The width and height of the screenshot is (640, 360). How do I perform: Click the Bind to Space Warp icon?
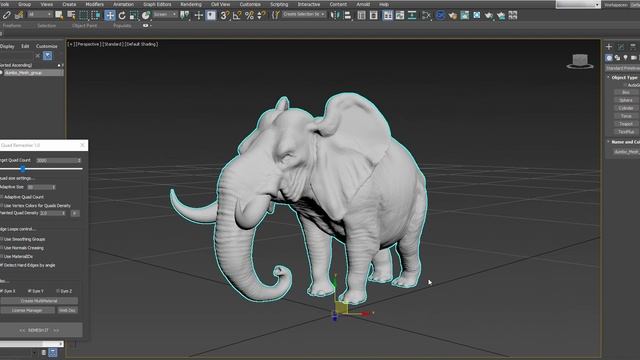click(19, 16)
